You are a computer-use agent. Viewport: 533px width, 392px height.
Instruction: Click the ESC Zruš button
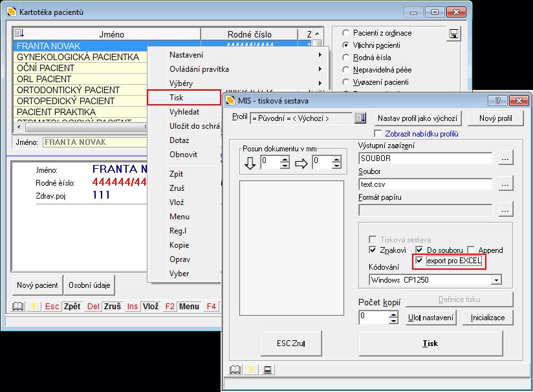coord(291,343)
